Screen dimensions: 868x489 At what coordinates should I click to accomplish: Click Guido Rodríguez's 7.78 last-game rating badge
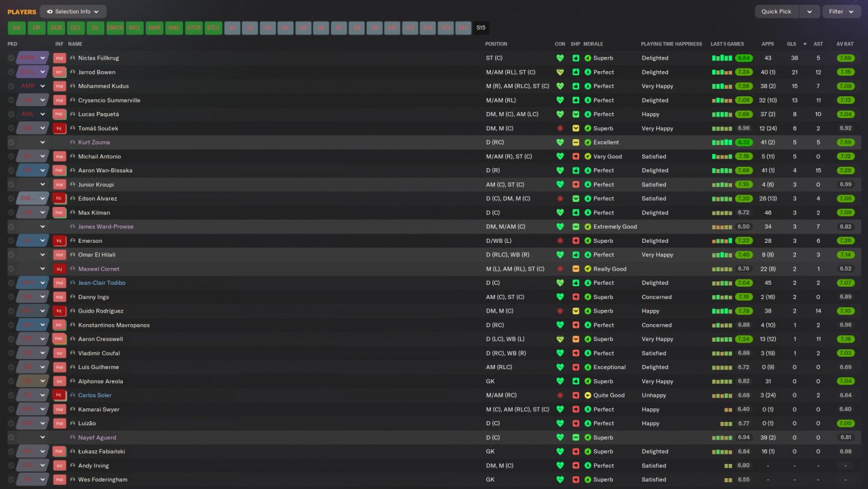click(744, 311)
